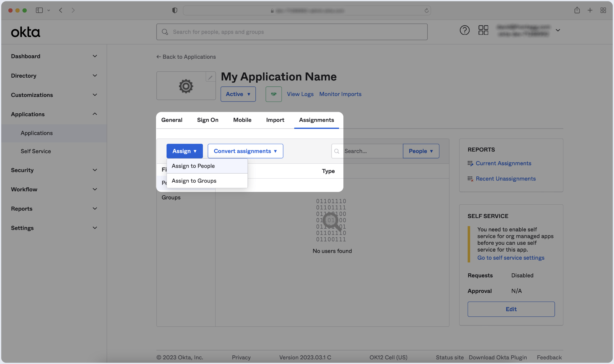Image resolution: width=614 pixels, height=364 pixels.
Task: Open the Current Assignments report link
Action: click(503, 163)
